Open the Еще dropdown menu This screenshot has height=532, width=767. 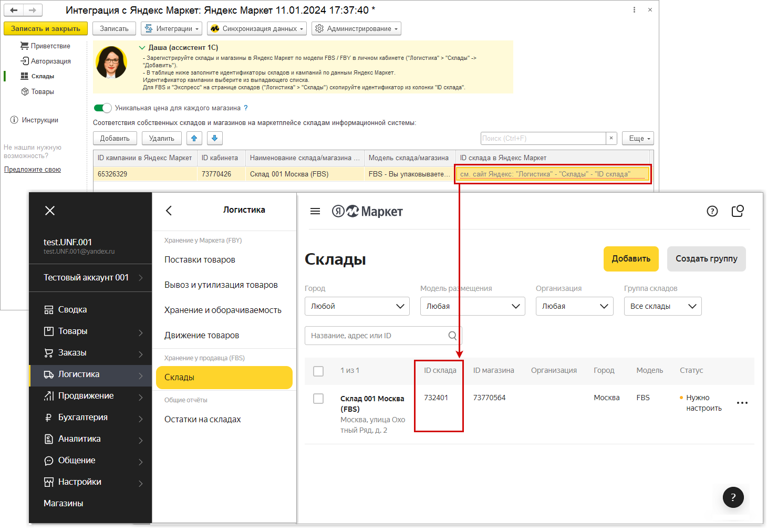tap(638, 138)
